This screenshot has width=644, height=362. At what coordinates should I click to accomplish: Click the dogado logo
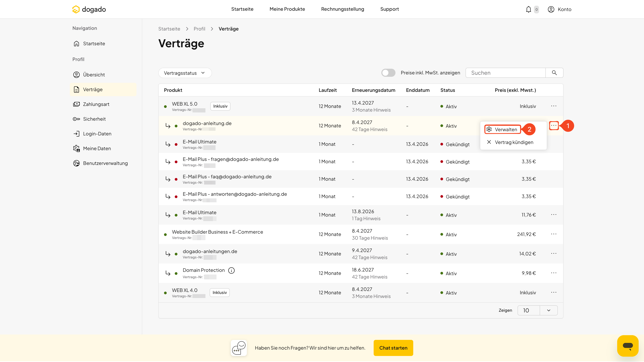pos(89,9)
